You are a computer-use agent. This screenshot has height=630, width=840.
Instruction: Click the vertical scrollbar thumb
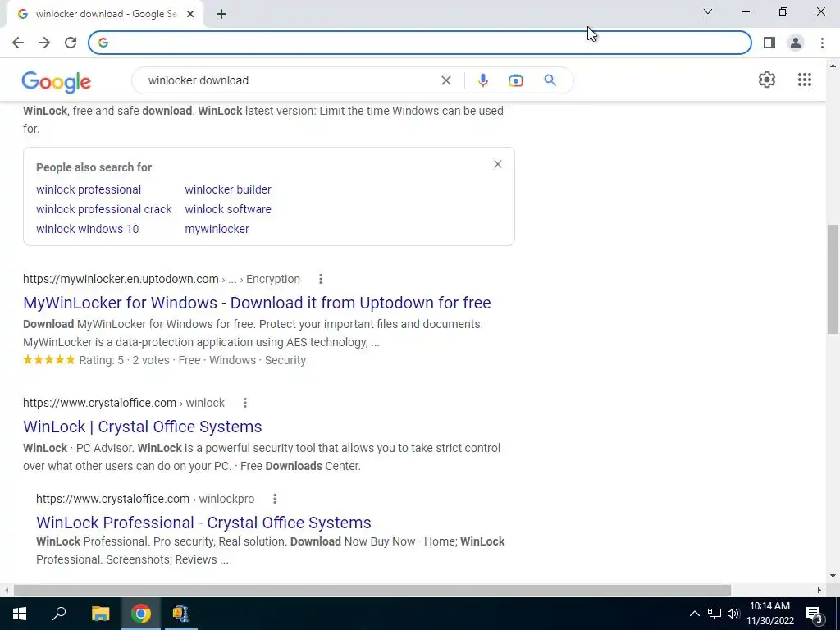(833, 279)
